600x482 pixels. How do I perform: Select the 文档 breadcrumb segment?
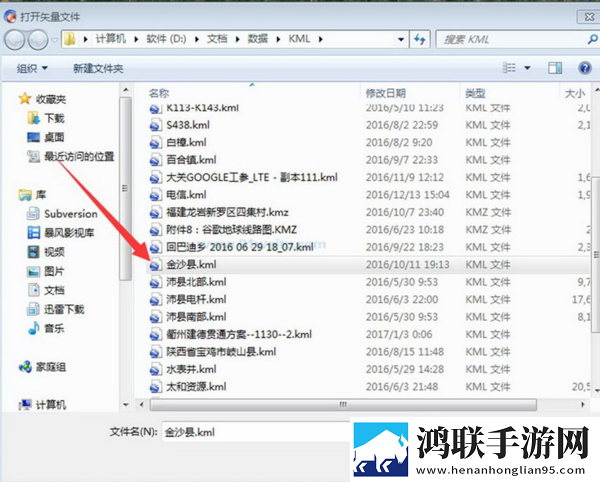point(217,39)
